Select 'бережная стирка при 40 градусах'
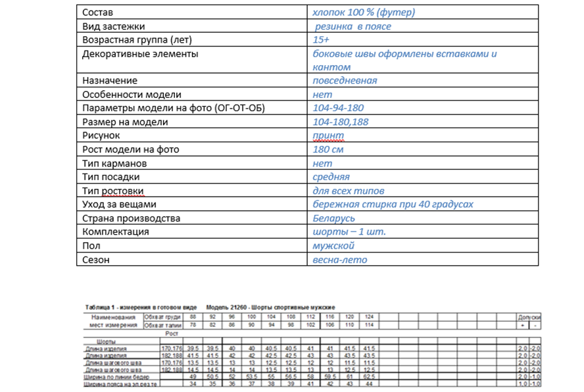Image resolution: width=584 pixels, height=392 pixels. 393,204
